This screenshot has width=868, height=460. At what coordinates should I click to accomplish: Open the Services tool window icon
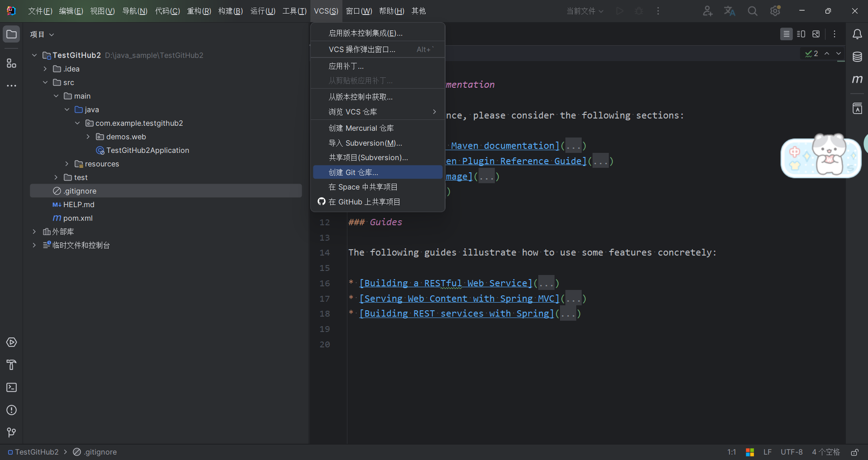pyautogui.click(x=12, y=342)
